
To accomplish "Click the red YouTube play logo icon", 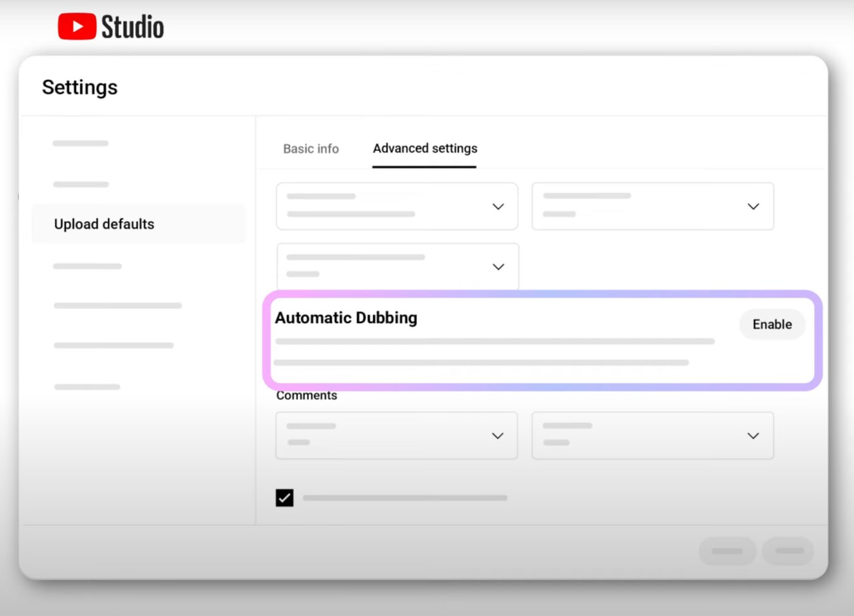I will coord(77,27).
